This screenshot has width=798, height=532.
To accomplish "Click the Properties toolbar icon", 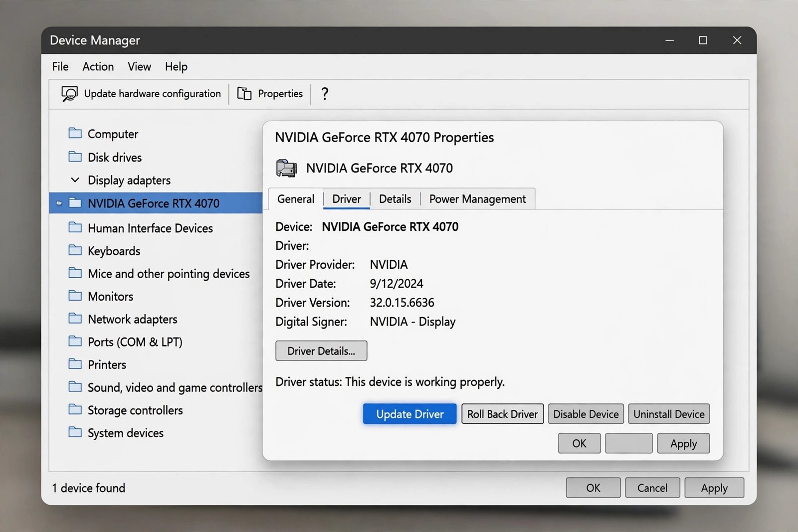I will pos(244,94).
